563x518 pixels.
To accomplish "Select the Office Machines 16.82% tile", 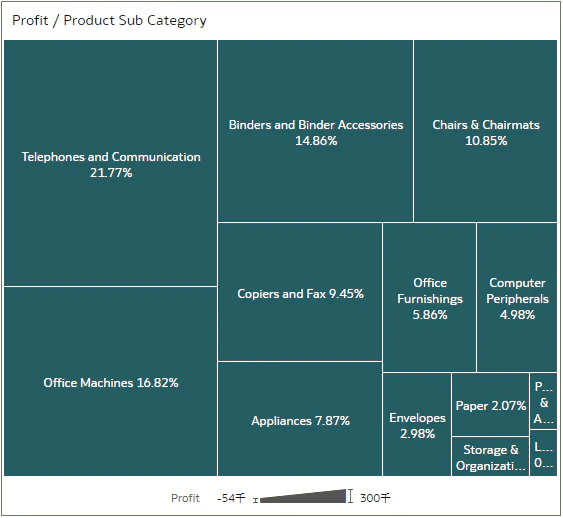I will tap(111, 382).
